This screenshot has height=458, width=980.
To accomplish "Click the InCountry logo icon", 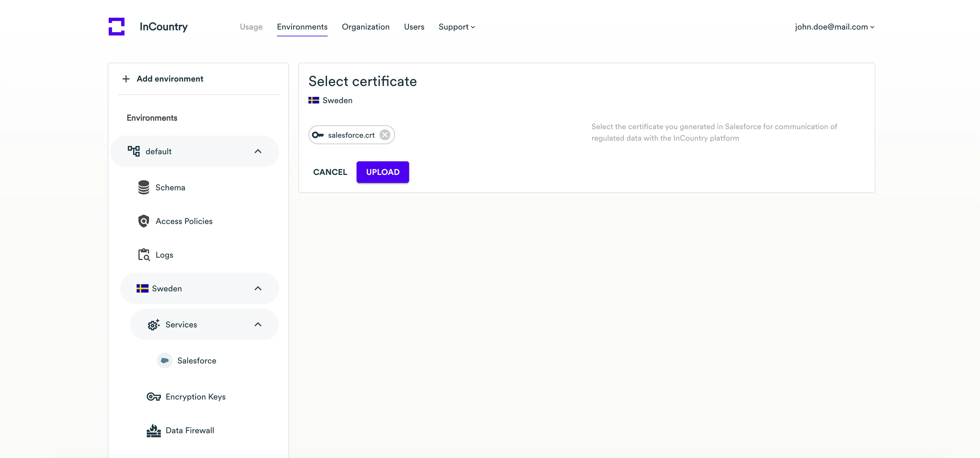I will [116, 27].
